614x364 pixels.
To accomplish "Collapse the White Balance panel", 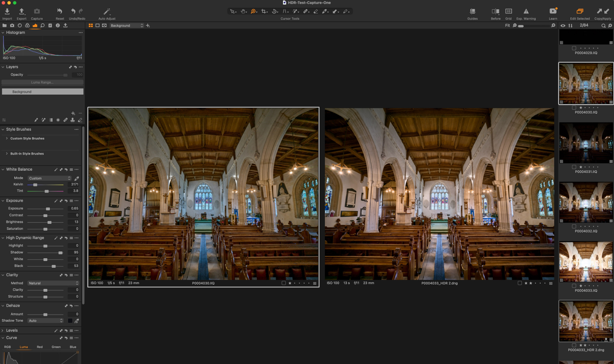I will click(x=3, y=169).
